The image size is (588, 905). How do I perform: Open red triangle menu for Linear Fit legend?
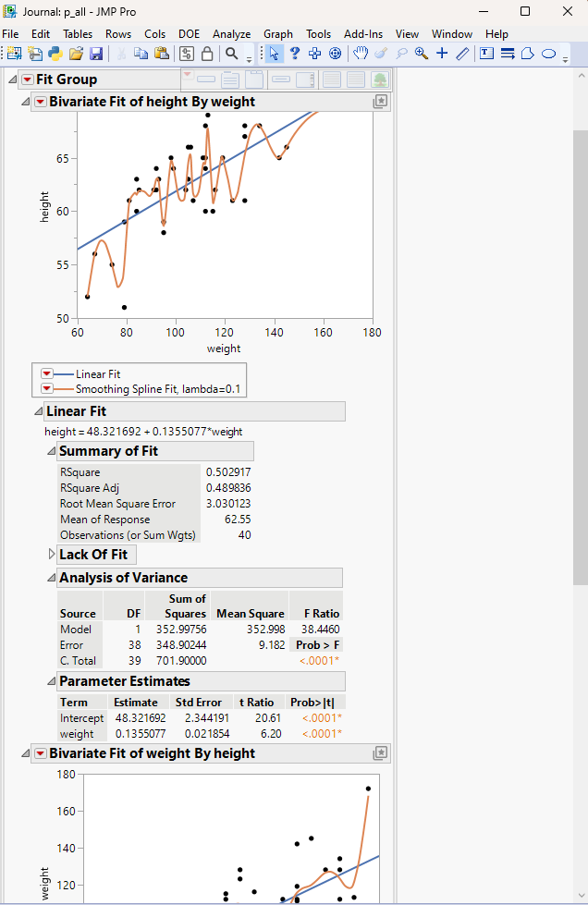tap(47, 374)
